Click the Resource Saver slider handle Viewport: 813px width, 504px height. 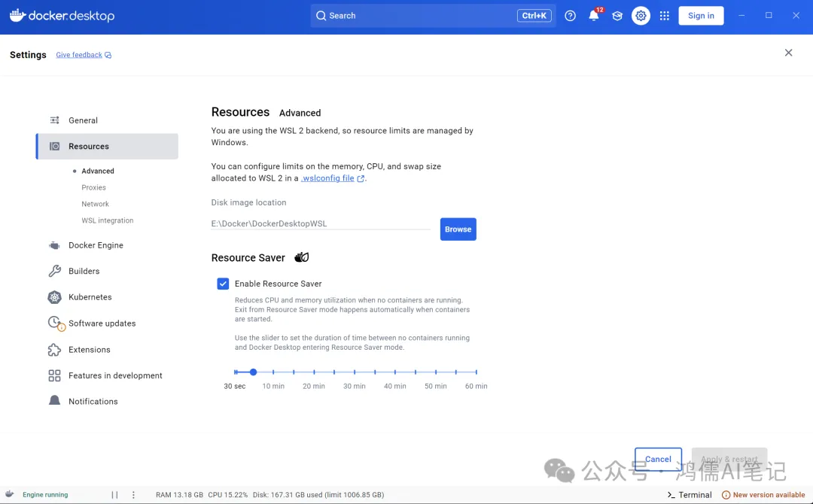(253, 372)
